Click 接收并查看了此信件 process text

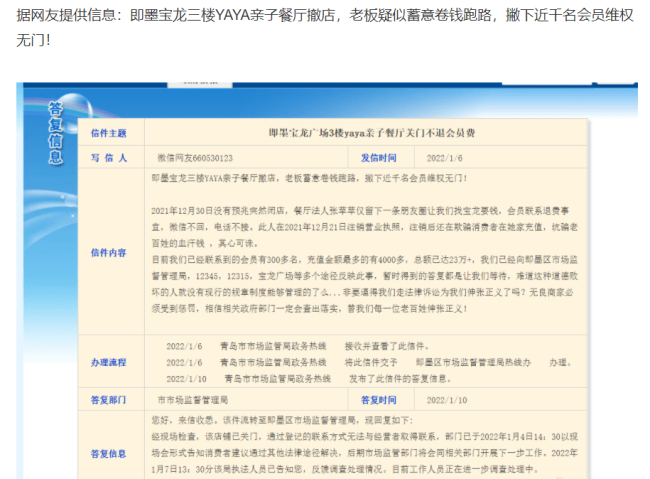(x=387, y=346)
